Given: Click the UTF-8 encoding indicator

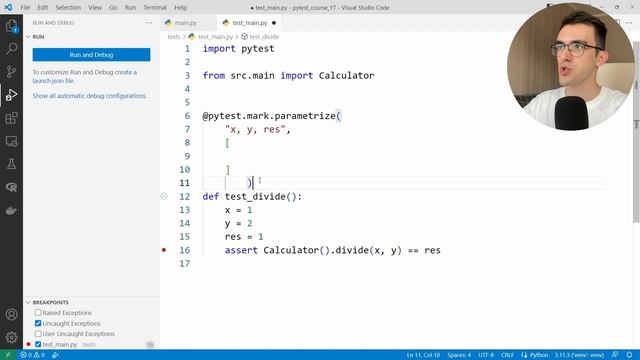Looking at the screenshot, I should [x=486, y=355].
